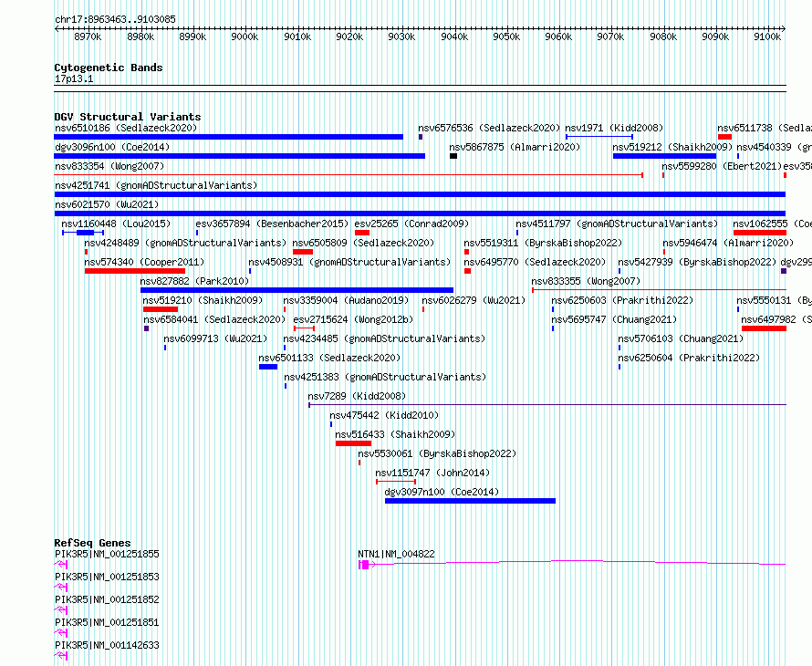
Task: Click the nsv6510186 (Sedlazeck2020) blue variant bar
Action: (228, 137)
